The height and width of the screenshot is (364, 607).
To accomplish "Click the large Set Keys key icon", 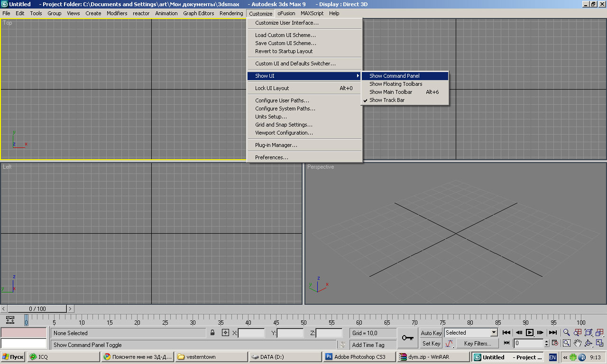I will (407, 338).
